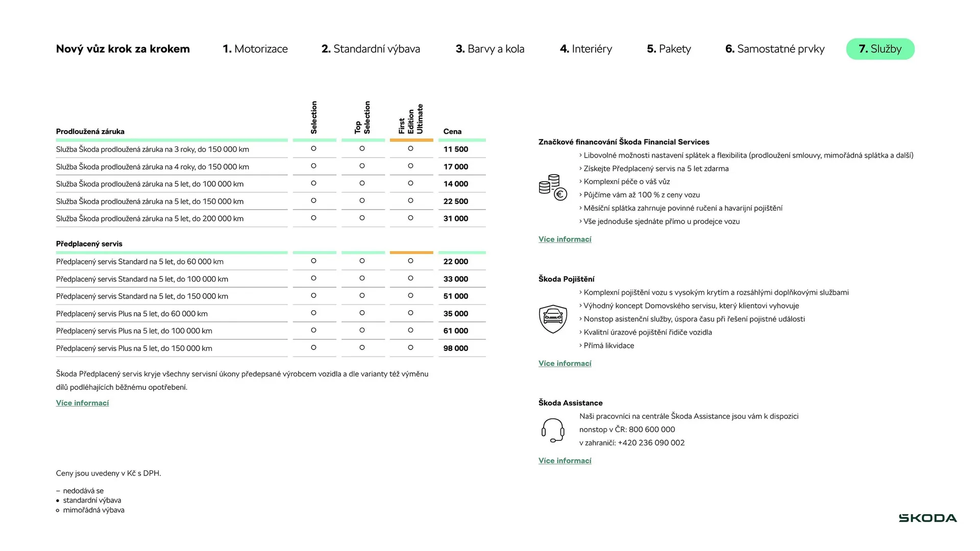Select Selection option for záruka 5 let, 150 000 km
This screenshot has height=551, width=980.
pos(313,201)
